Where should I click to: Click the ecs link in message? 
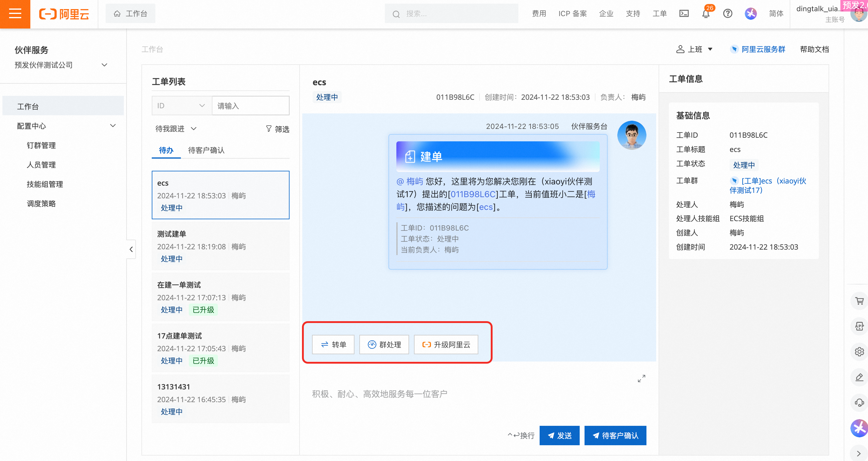[x=486, y=207]
